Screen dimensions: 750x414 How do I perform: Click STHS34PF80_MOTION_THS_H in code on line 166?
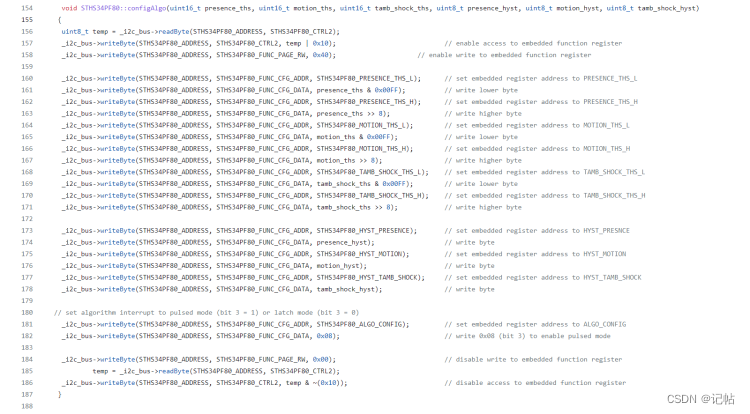[x=363, y=149]
